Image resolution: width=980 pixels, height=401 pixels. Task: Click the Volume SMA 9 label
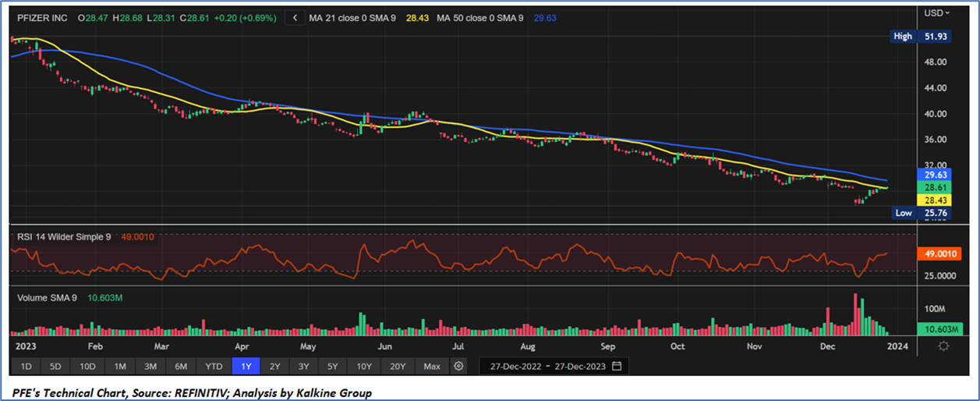(48, 297)
